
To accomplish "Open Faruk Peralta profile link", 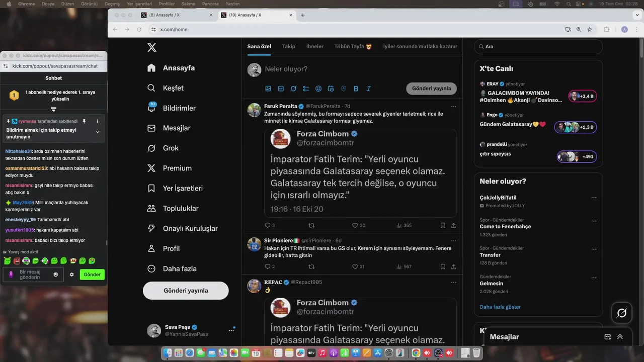I will [281, 106].
